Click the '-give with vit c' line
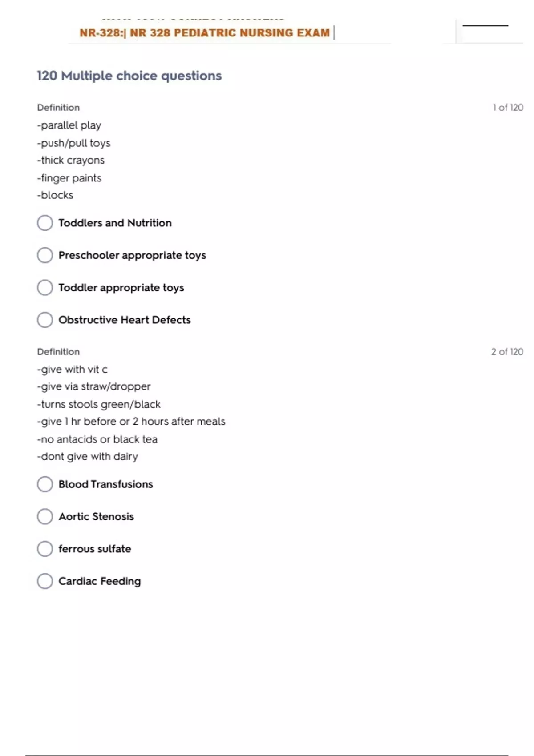 coord(72,370)
